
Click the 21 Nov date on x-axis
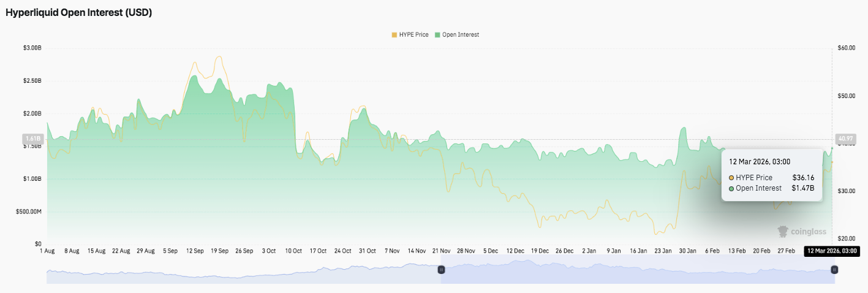(441, 251)
